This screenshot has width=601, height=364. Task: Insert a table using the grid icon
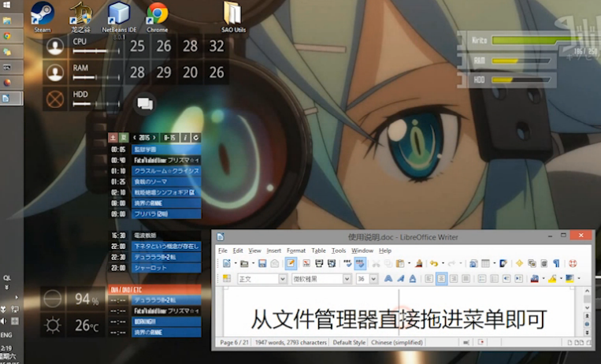pos(486,263)
